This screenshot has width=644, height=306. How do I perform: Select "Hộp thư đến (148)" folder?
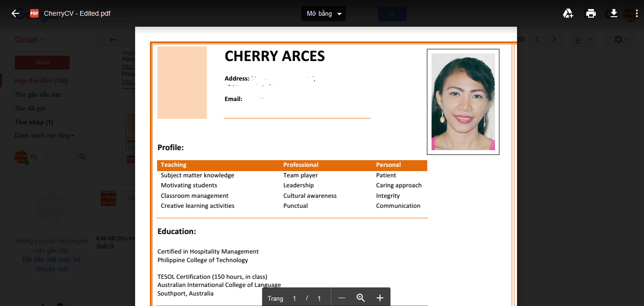[41, 81]
